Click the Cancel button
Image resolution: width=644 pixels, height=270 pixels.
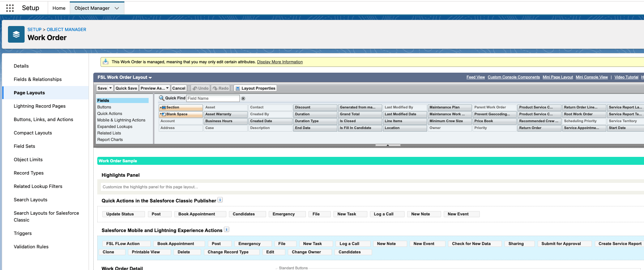pos(179,88)
